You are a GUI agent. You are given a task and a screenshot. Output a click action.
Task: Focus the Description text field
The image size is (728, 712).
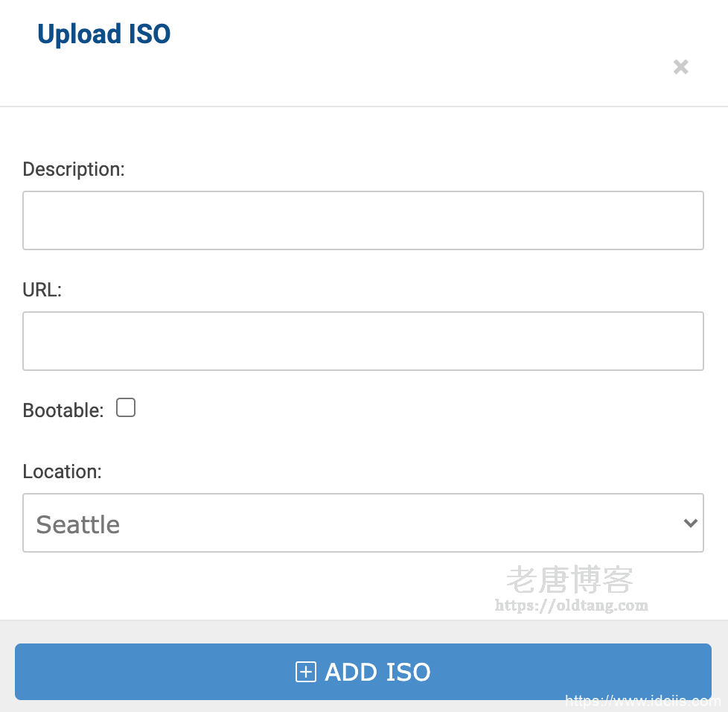pyautogui.click(x=363, y=220)
